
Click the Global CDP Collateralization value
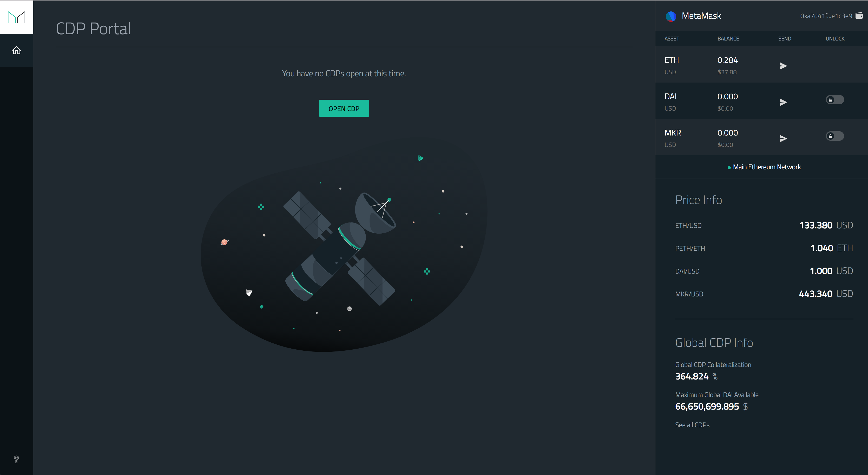click(692, 376)
